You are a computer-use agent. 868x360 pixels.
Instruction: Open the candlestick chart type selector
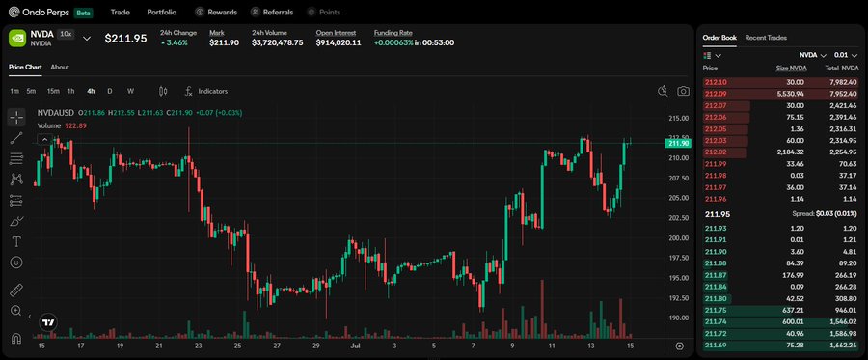click(163, 91)
